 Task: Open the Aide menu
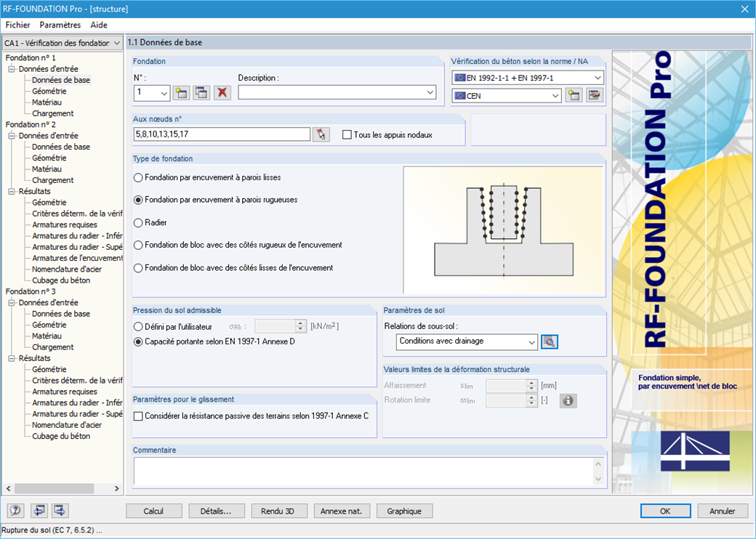(x=99, y=25)
